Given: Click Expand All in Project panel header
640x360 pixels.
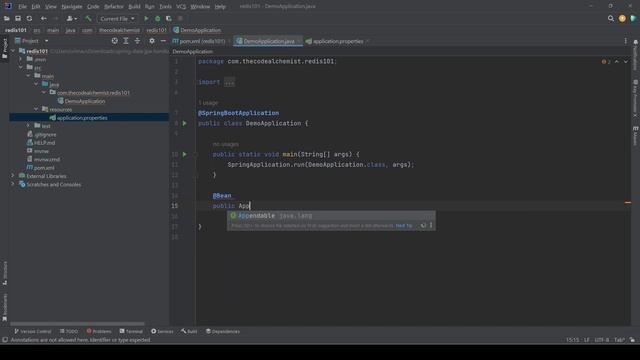Looking at the screenshot, I should (126, 41).
